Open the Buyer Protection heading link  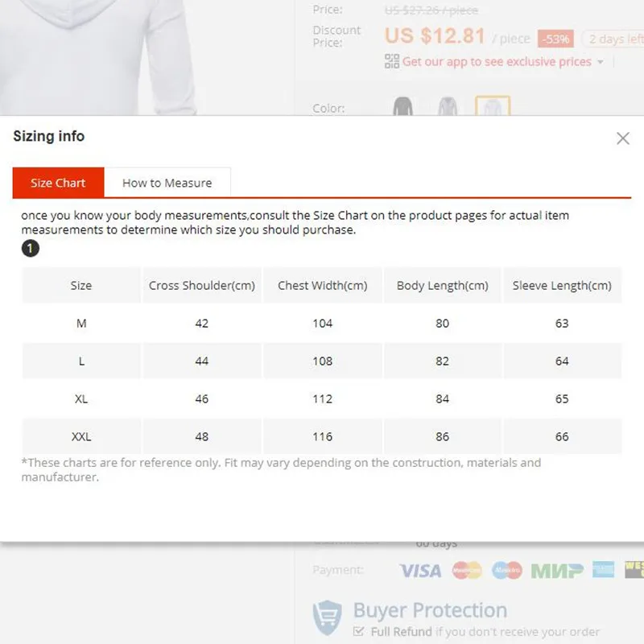tap(430, 610)
